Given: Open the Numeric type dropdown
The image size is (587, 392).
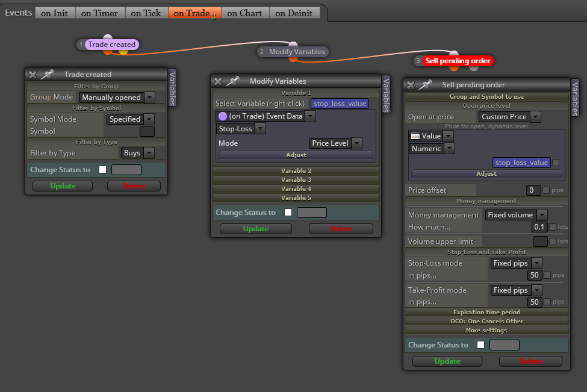Looking at the screenshot, I should 432,149.
